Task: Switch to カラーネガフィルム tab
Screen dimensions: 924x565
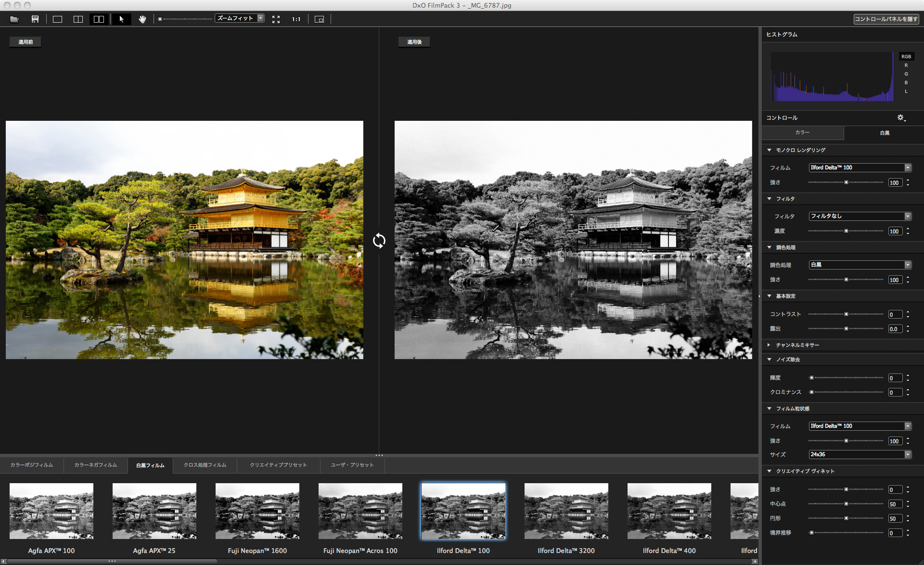Action: click(95, 465)
